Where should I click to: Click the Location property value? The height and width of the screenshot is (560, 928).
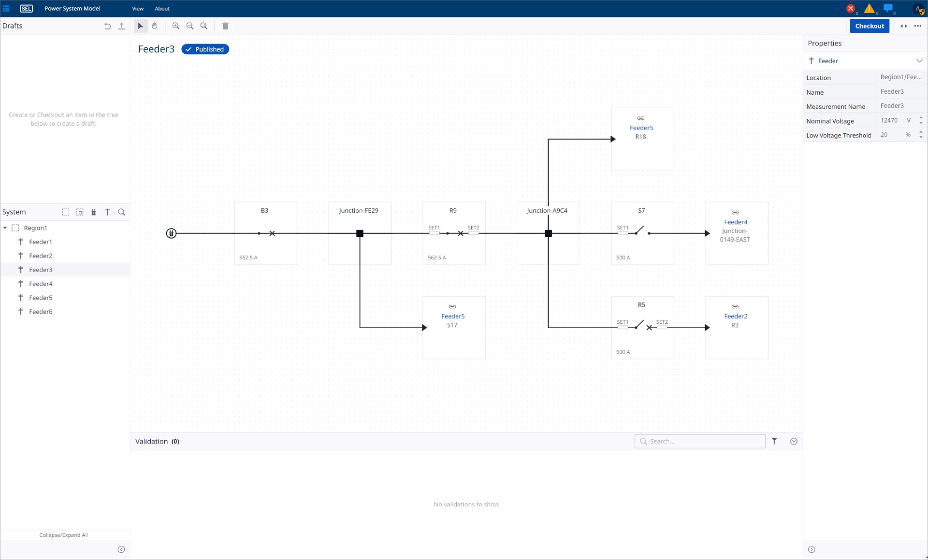coord(900,77)
